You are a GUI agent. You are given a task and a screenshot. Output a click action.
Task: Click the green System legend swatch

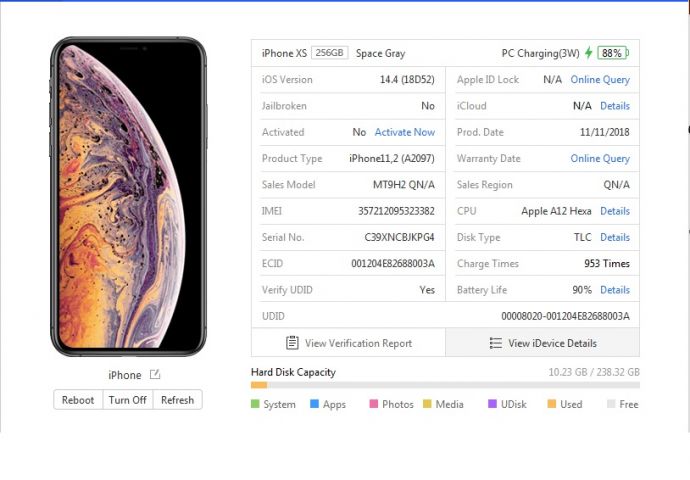(255, 403)
